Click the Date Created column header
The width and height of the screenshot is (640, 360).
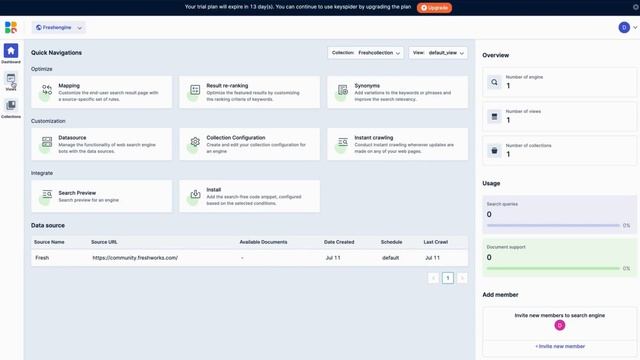(339, 242)
